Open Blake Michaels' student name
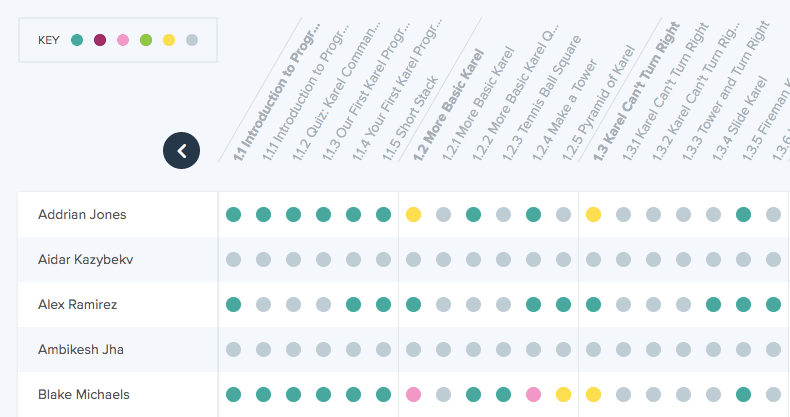This screenshot has height=417, width=790. click(83, 394)
